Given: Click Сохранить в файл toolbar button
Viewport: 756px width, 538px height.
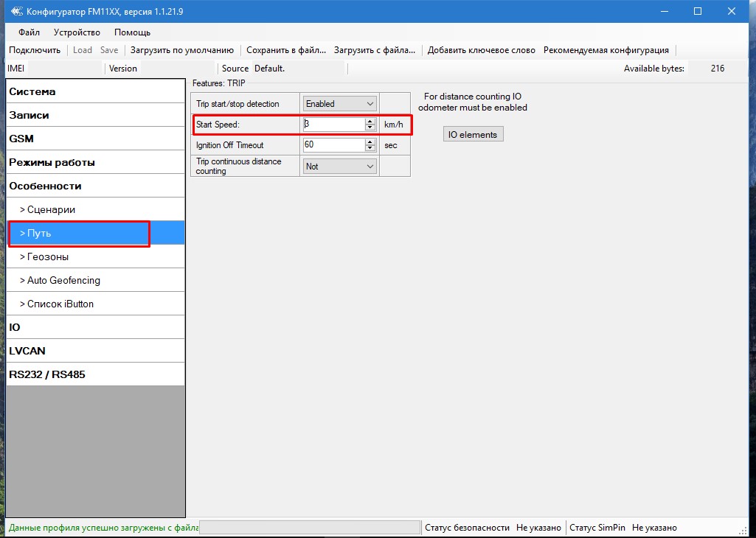Looking at the screenshot, I should 286,50.
